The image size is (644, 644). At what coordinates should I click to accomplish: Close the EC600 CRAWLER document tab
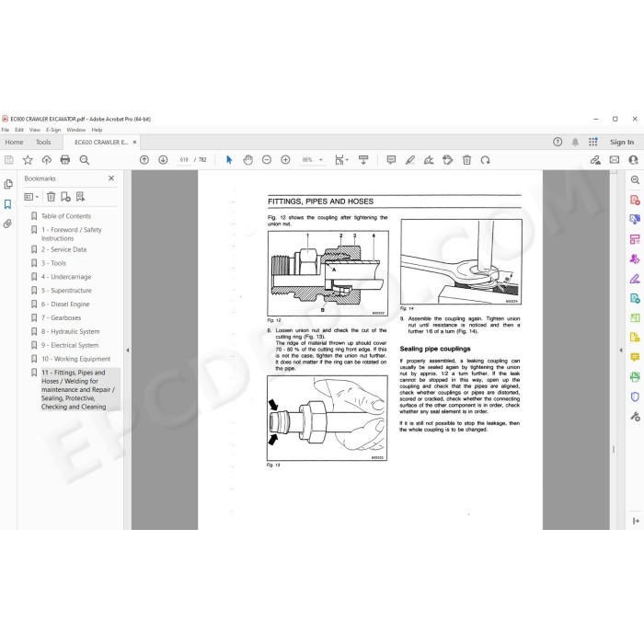click(x=134, y=142)
